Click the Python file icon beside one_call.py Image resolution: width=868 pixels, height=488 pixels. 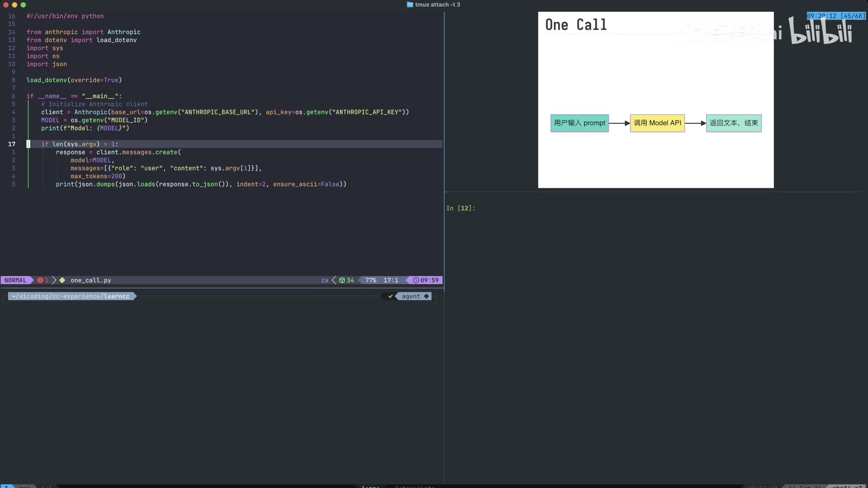pyautogui.click(x=62, y=280)
